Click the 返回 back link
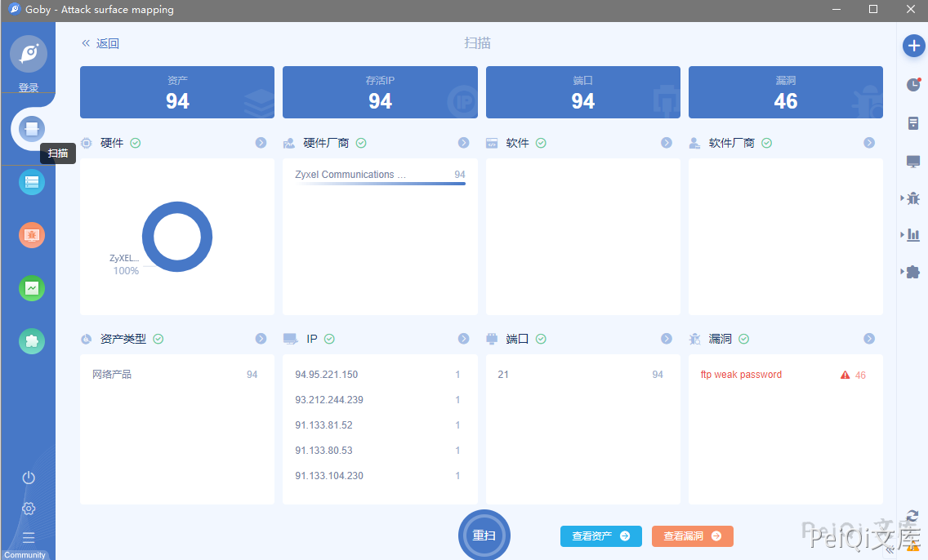The image size is (928, 560). coord(100,43)
